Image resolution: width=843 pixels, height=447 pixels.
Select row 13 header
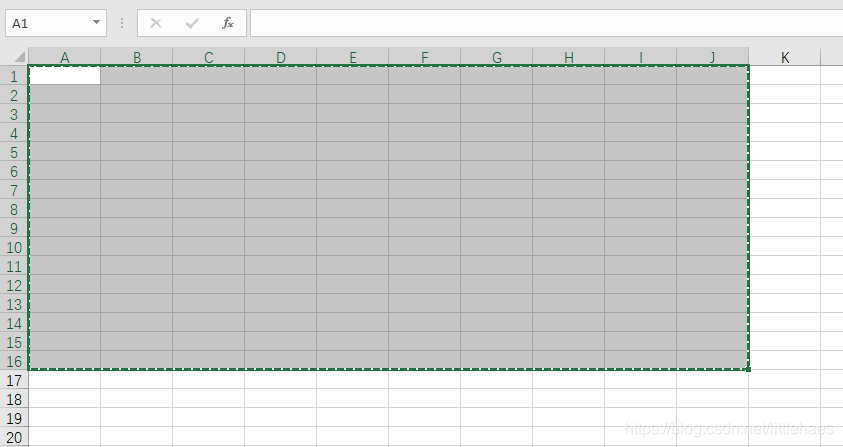click(14, 304)
